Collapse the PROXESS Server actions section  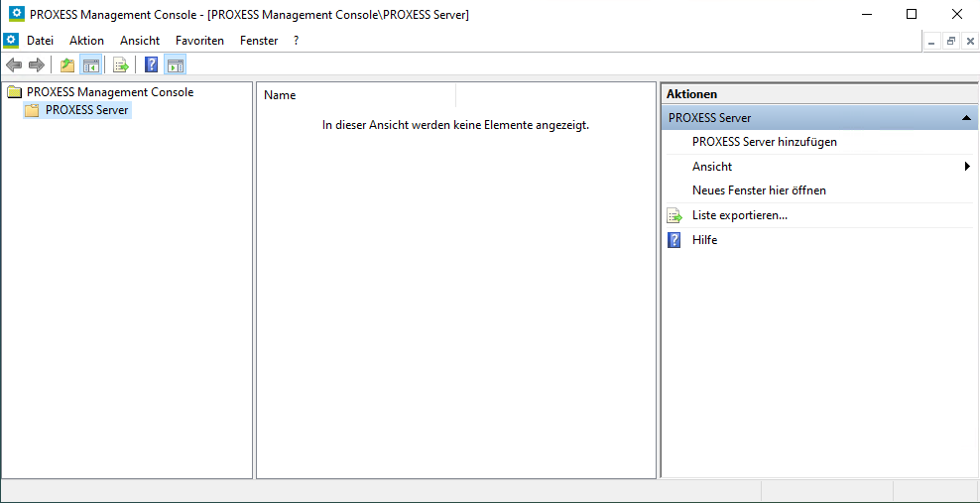[966, 117]
